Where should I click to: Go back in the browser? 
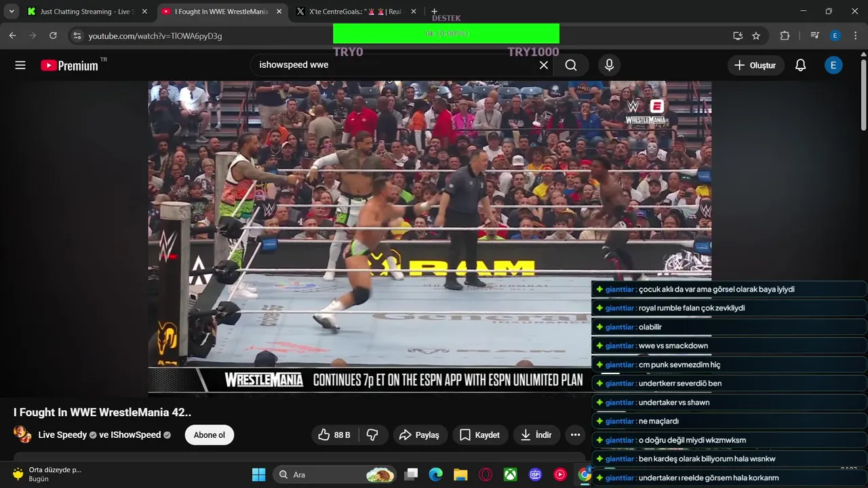[x=12, y=35]
